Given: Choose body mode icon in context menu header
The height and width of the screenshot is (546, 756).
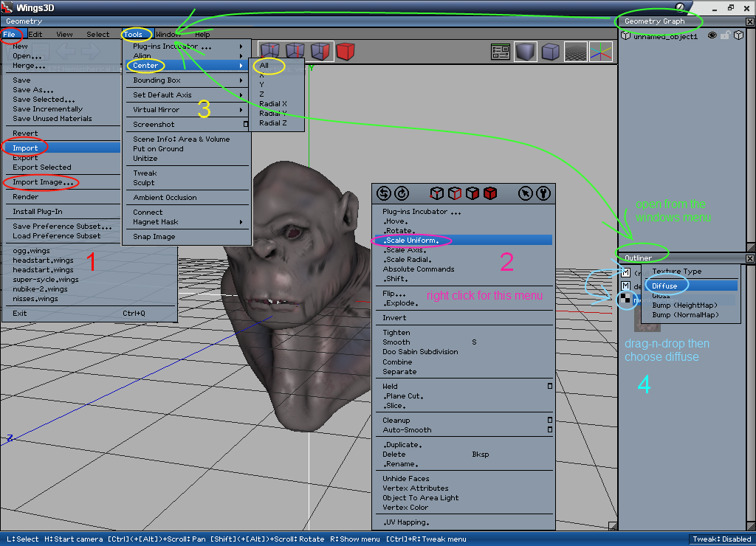Looking at the screenshot, I should (x=490, y=194).
